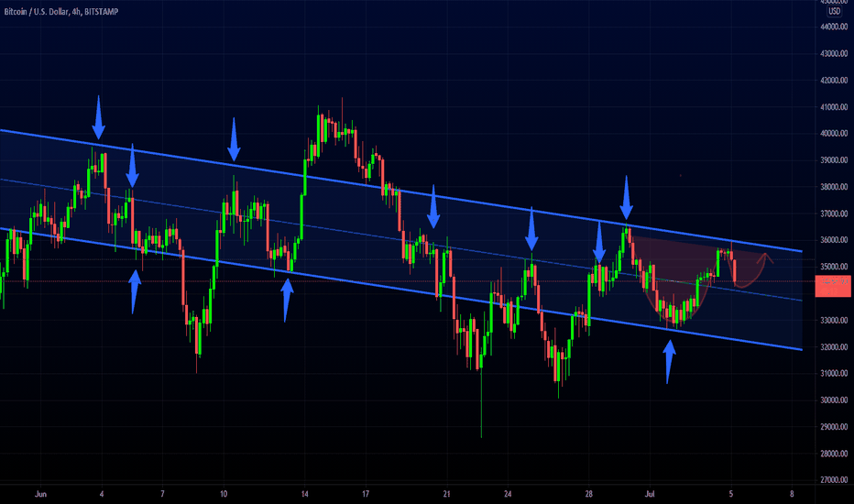Click the 27000.00 price axis label
Viewport: 854px width, 504px height.
click(x=834, y=480)
